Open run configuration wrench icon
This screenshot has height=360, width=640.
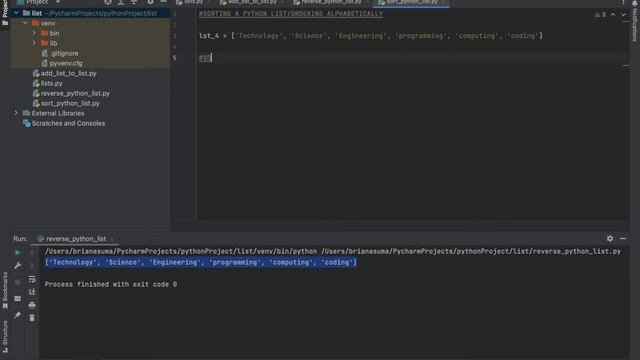(x=18, y=266)
